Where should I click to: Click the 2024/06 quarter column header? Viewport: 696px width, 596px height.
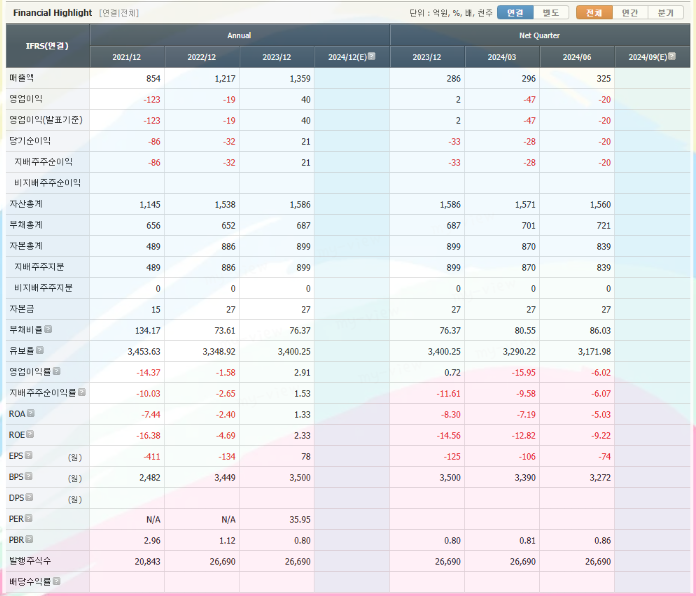577,57
